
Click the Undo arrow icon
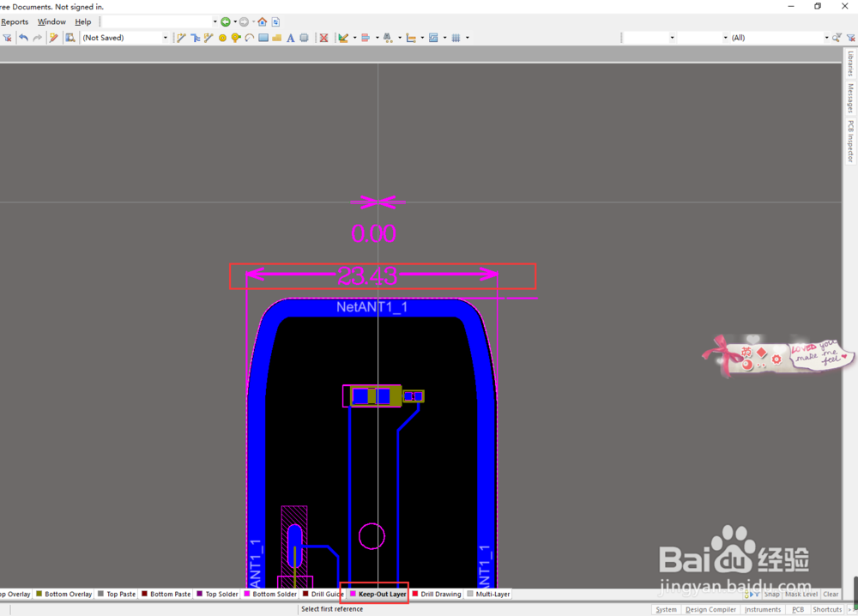23,38
